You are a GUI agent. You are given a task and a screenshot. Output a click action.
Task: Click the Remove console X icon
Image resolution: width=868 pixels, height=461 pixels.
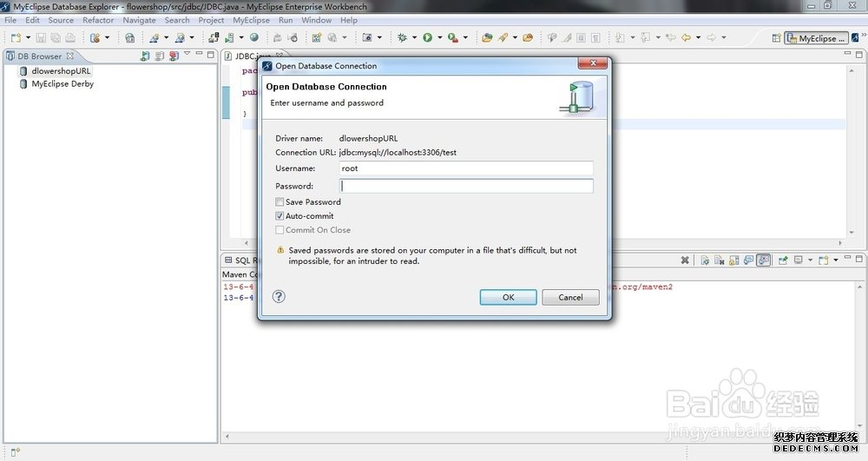(x=685, y=260)
